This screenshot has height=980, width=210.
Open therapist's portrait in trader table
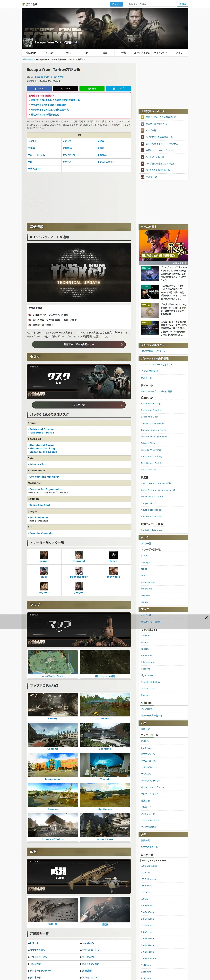(79, 555)
